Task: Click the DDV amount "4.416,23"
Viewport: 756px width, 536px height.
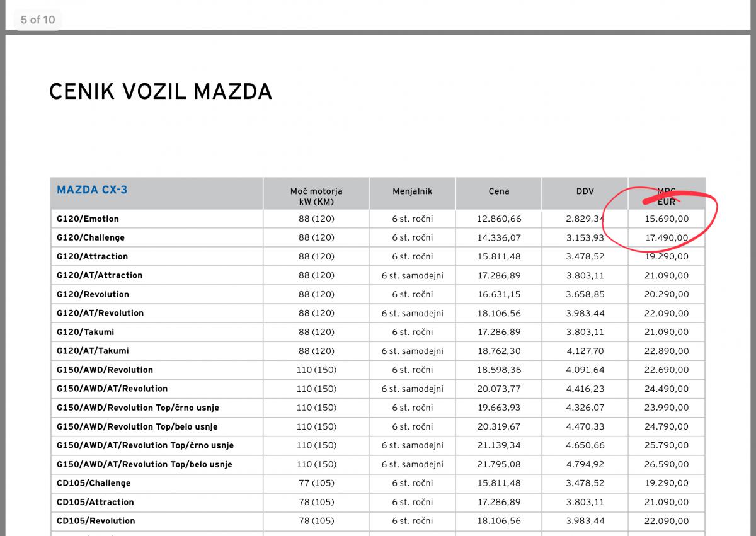Action: point(585,389)
